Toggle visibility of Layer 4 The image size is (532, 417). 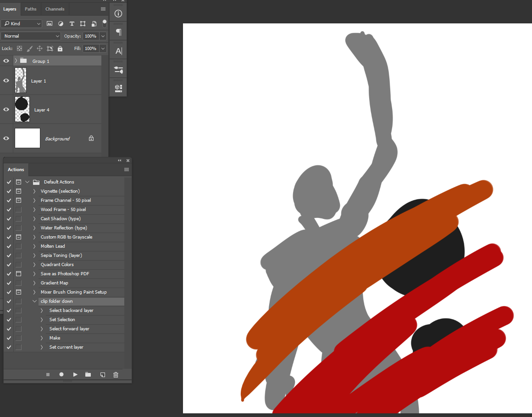coord(6,109)
